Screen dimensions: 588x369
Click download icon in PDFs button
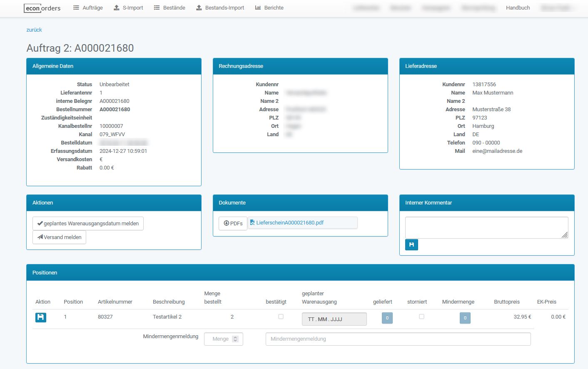(227, 223)
